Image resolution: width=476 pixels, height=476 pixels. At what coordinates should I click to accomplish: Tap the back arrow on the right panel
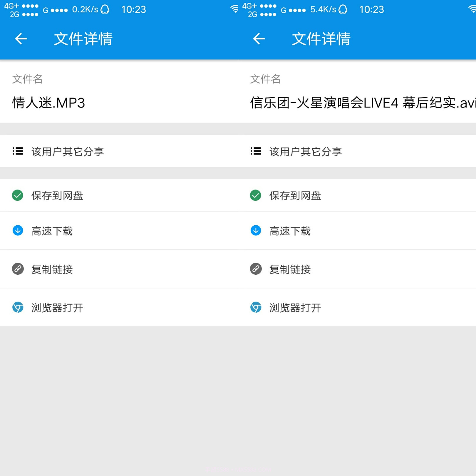click(x=259, y=38)
